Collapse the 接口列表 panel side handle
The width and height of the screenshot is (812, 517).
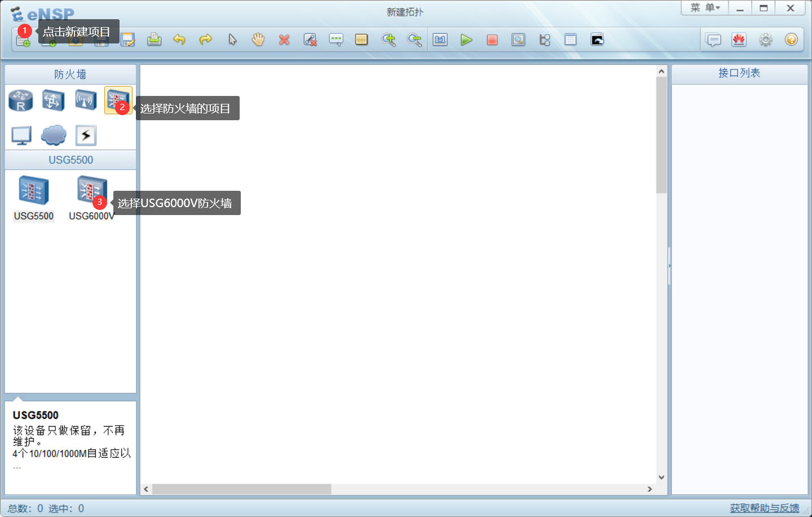pyautogui.click(x=669, y=266)
